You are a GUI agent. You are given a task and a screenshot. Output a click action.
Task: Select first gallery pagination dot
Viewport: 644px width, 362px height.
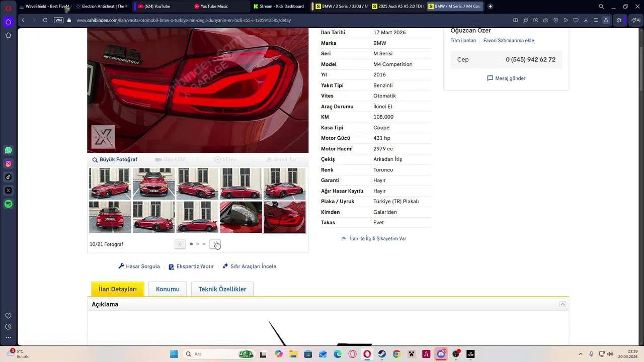[x=191, y=244]
